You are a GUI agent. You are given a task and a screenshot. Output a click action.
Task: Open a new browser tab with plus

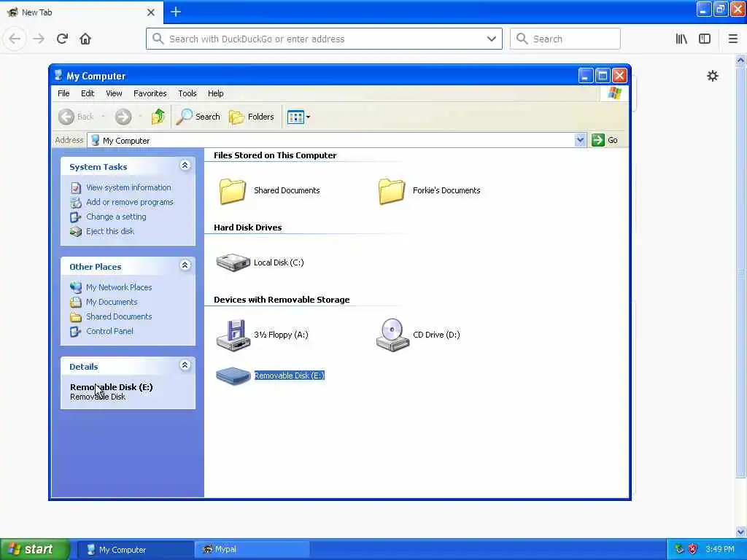click(175, 12)
